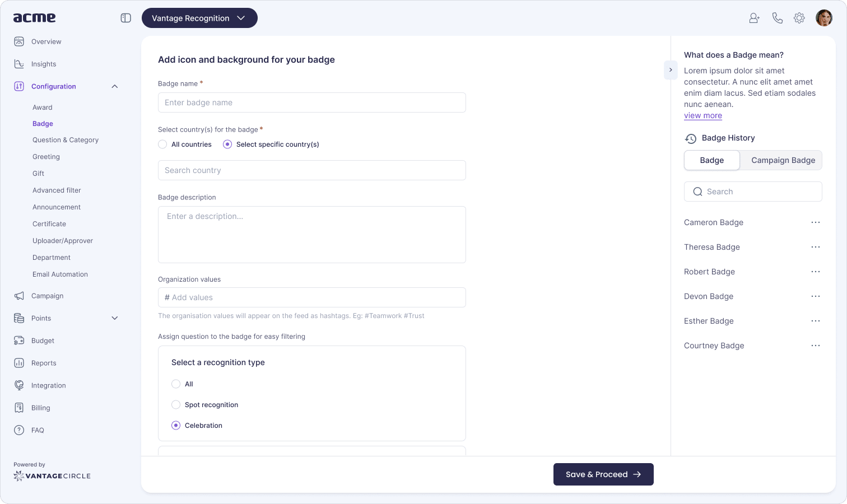Select the Insights sidebar icon

19,64
